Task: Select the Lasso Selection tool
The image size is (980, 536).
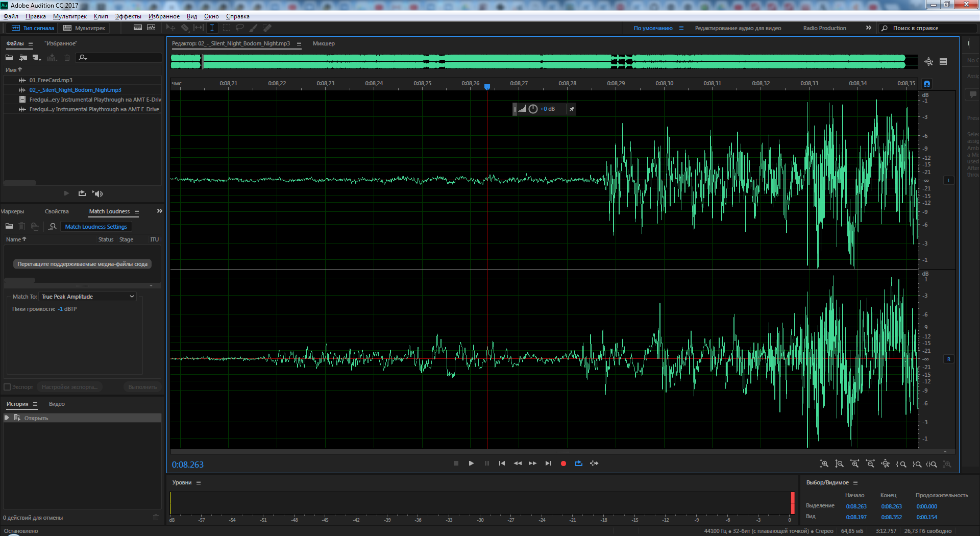Action: pyautogui.click(x=239, y=28)
